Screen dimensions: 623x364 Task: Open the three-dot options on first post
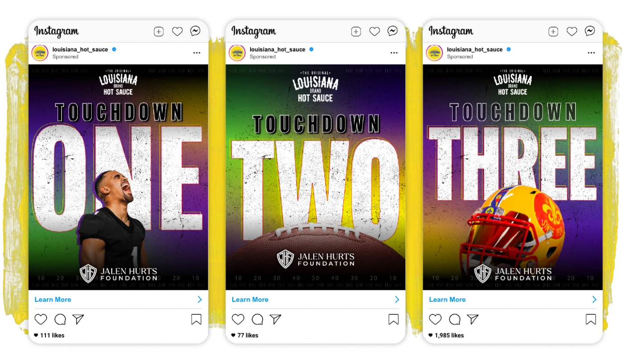[x=197, y=53]
